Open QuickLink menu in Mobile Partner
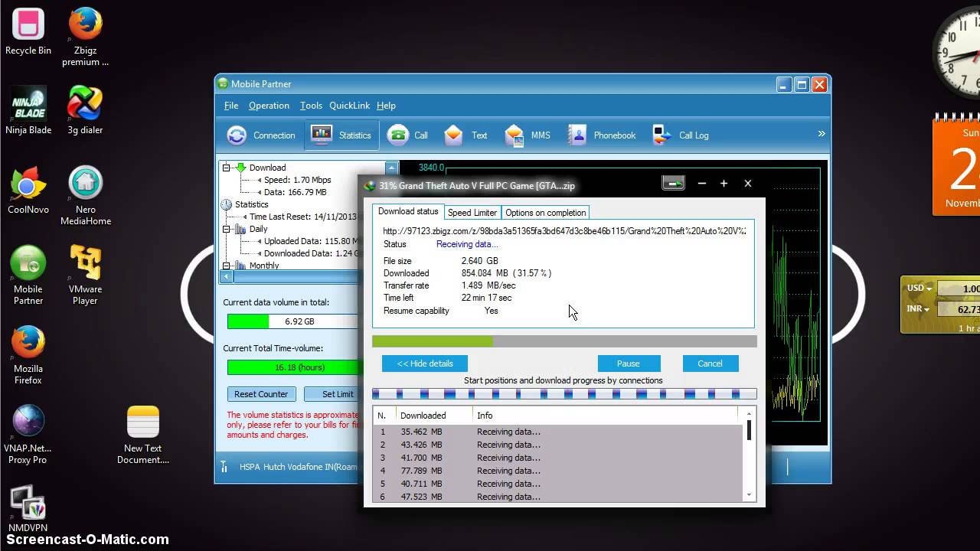This screenshot has width=980, height=551. click(x=350, y=106)
